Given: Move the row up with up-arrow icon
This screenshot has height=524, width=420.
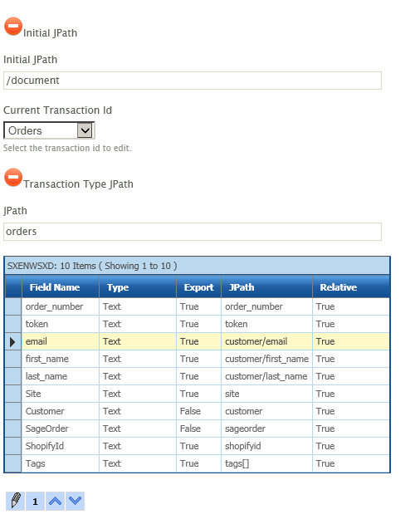Looking at the screenshot, I should click(x=55, y=501).
